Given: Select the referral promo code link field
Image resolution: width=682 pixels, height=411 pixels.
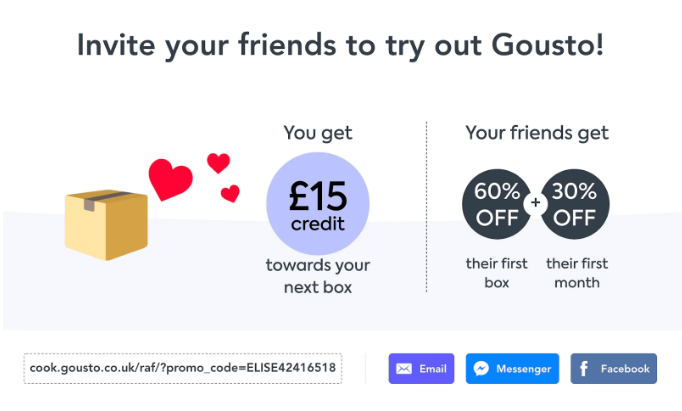Looking at the screenshot, I should pyautogui.click(x=183, y=368).
